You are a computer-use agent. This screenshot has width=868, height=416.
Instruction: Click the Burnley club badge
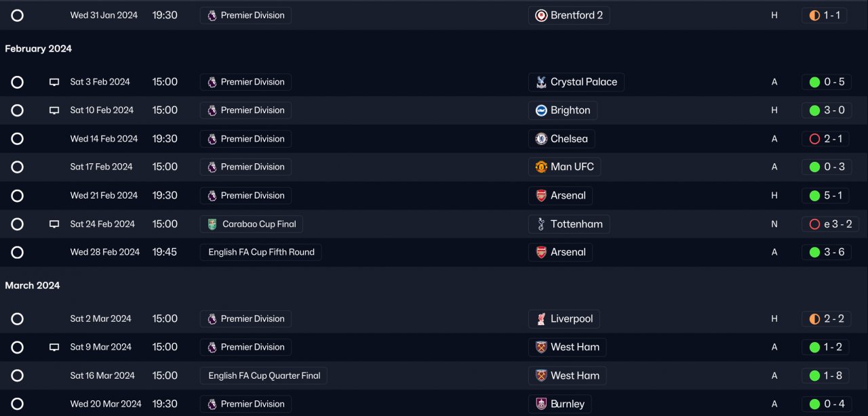click(541, 404)
